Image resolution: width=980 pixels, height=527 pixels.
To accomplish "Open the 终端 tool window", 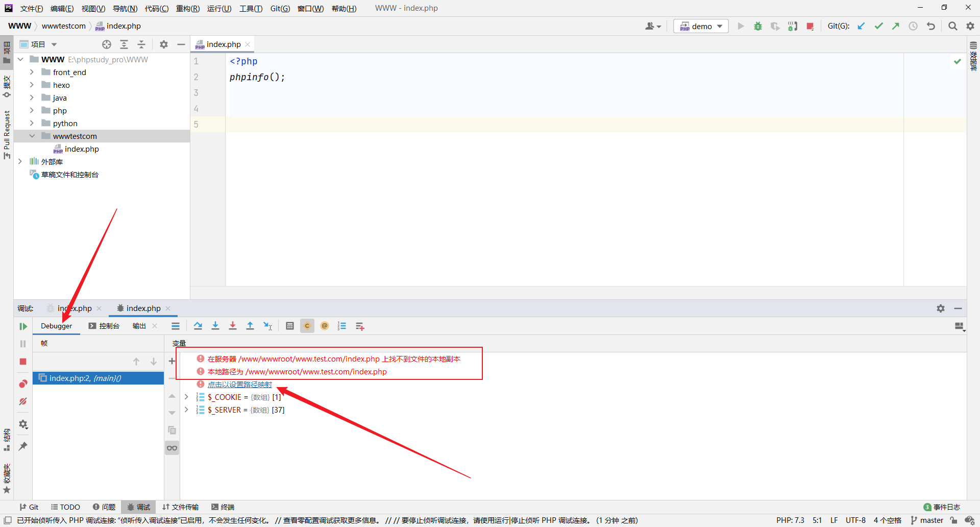I will (x=223, y=507).
